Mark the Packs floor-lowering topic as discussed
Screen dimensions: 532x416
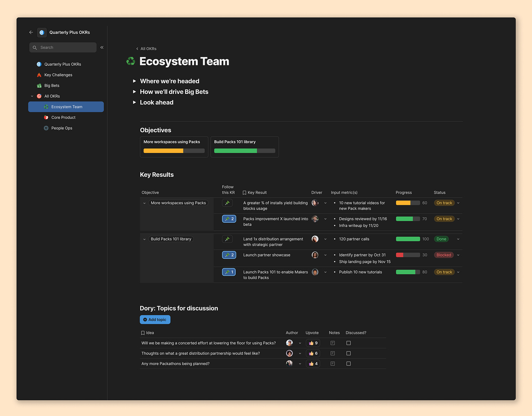[348, 343]
